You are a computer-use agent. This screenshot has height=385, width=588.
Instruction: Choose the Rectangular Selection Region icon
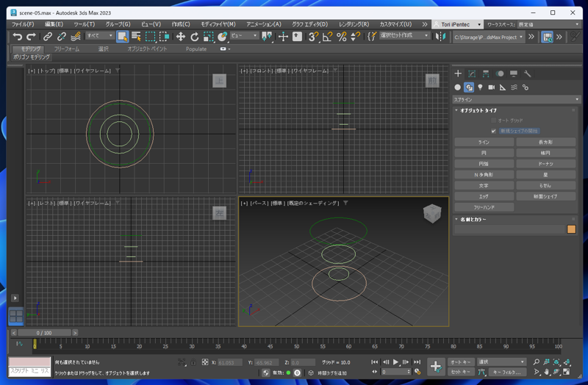(x=151, y=36)
